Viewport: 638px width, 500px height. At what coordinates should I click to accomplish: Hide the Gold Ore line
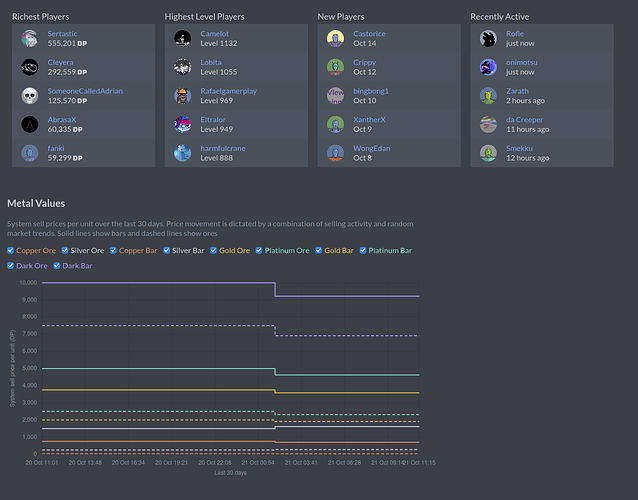pyautogui.click(x=213, y=250)
